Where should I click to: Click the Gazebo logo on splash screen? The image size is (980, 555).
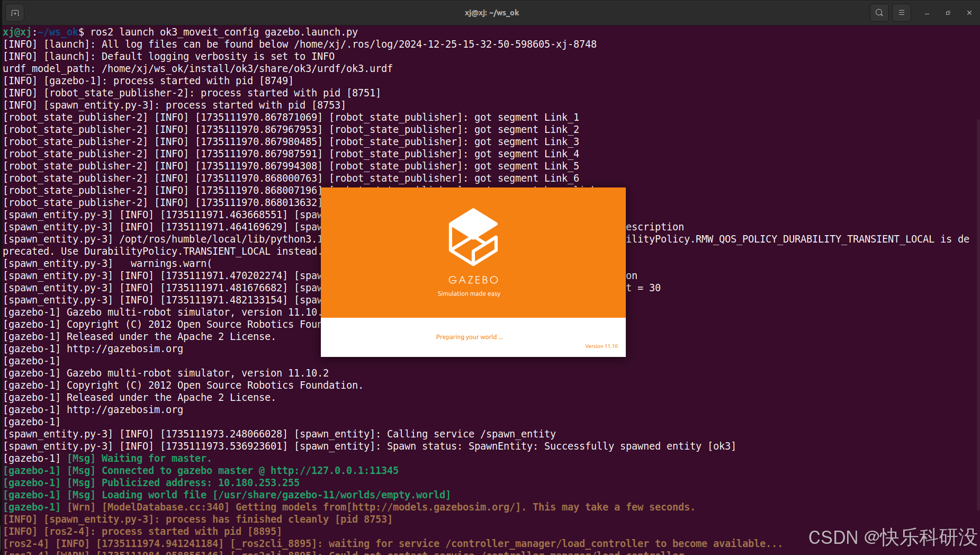[x=473, y=237]
